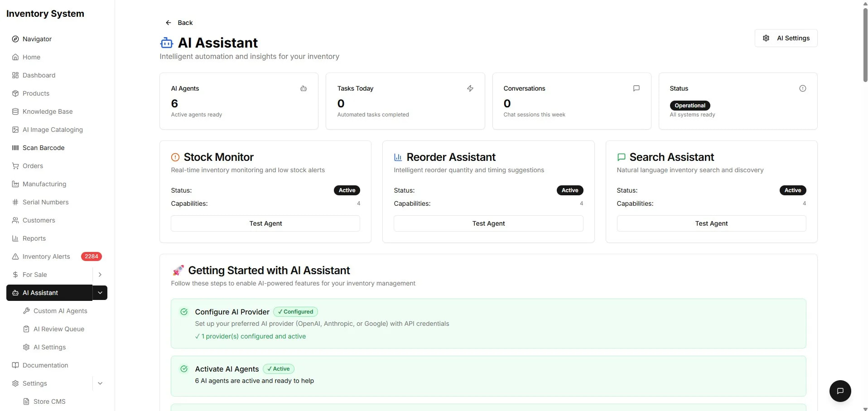Screen dimensions: 868x411
Task: Click the Home house icon in sidebar
Action: pos(15,57)
